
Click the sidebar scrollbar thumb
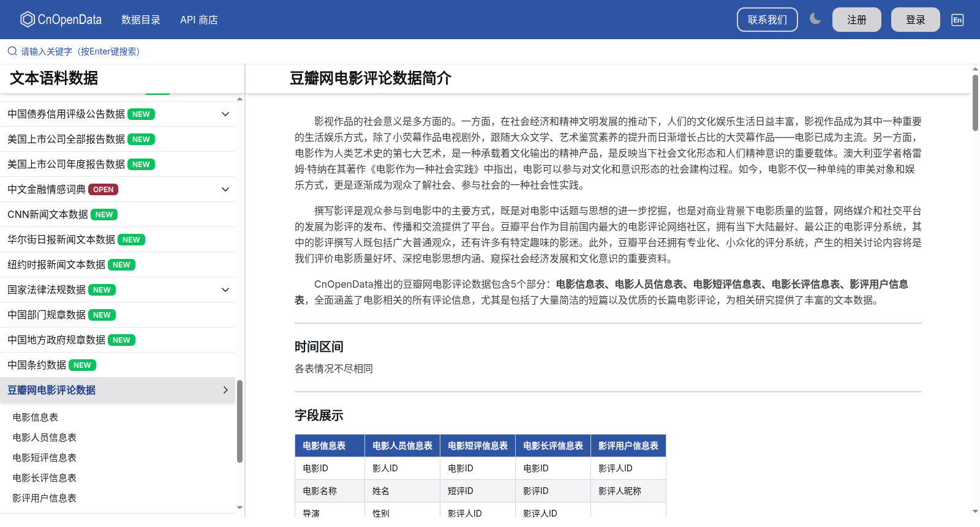(239, 421)
